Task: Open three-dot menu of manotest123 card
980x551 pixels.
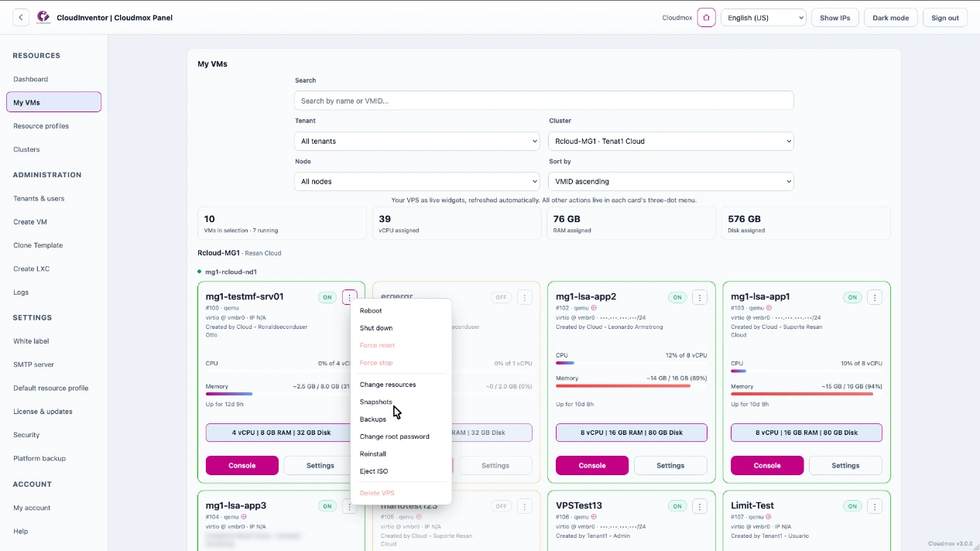Action: tap(525, 506)
